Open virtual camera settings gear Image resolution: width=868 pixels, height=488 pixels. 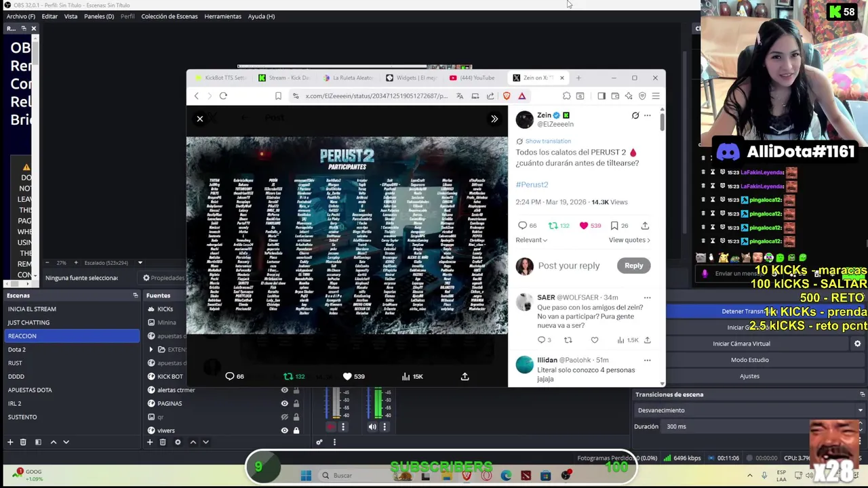point(857,344)
